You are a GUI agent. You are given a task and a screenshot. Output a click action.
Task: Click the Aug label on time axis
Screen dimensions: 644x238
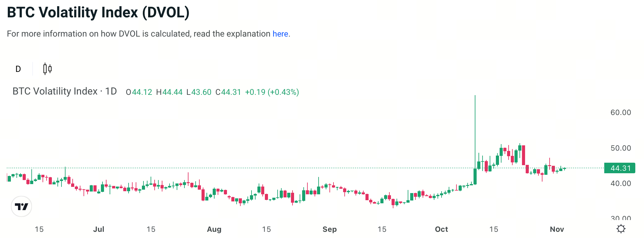(214, 229)
